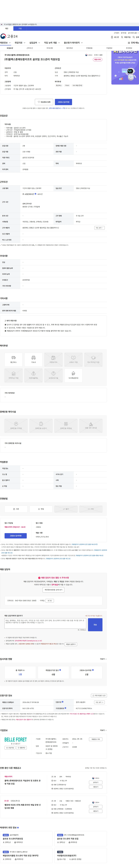Switch to the 기업 tab
The image size is (139, 868).
click(x=20, y=29)
